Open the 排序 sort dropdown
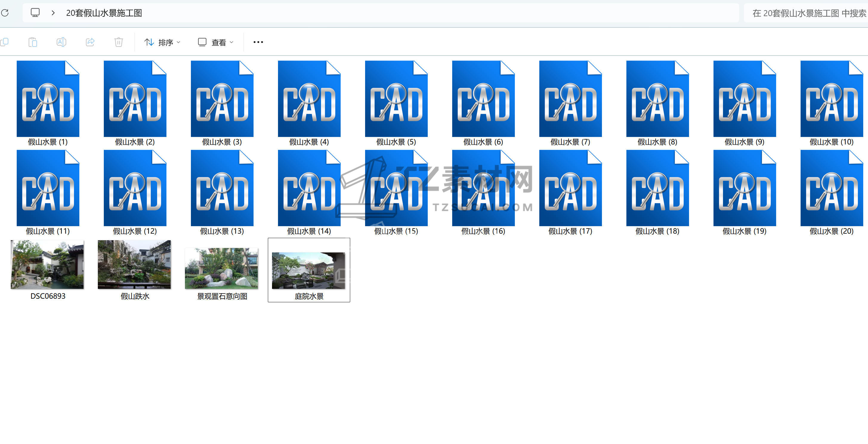This screenshot has height=444, width=868. [162, 42]
